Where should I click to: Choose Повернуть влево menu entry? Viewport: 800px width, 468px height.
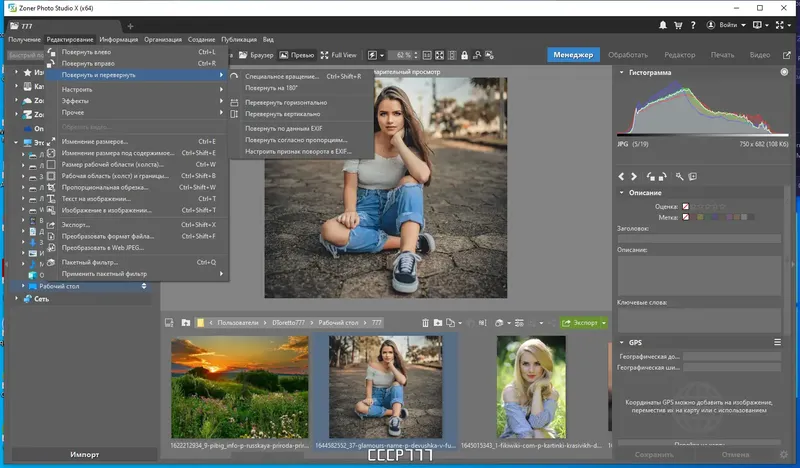(85, 51)
